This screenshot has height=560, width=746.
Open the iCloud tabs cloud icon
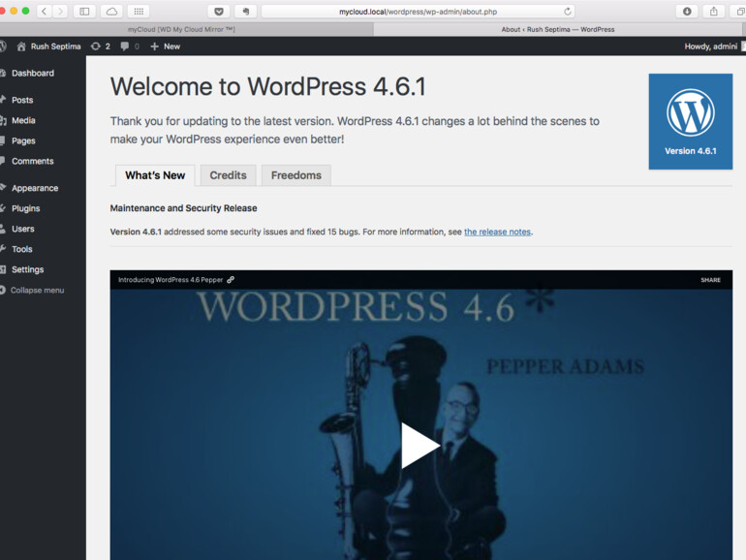[x=111, y=12]
